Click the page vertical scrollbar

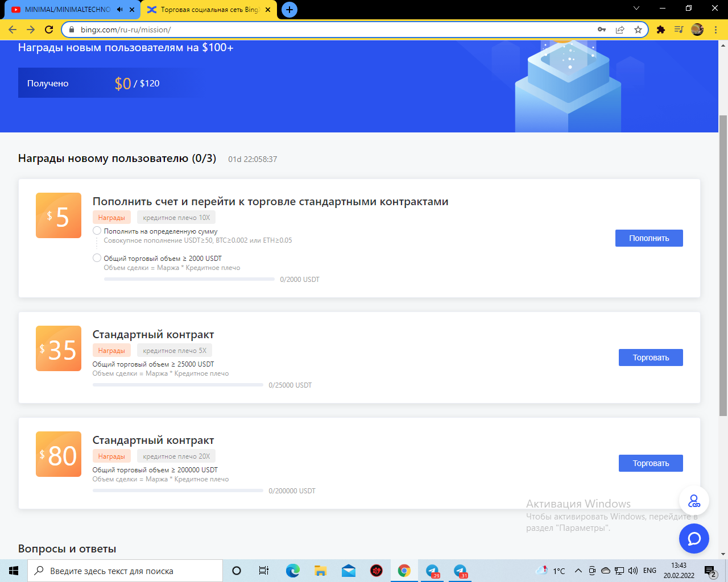pos(723,265)
